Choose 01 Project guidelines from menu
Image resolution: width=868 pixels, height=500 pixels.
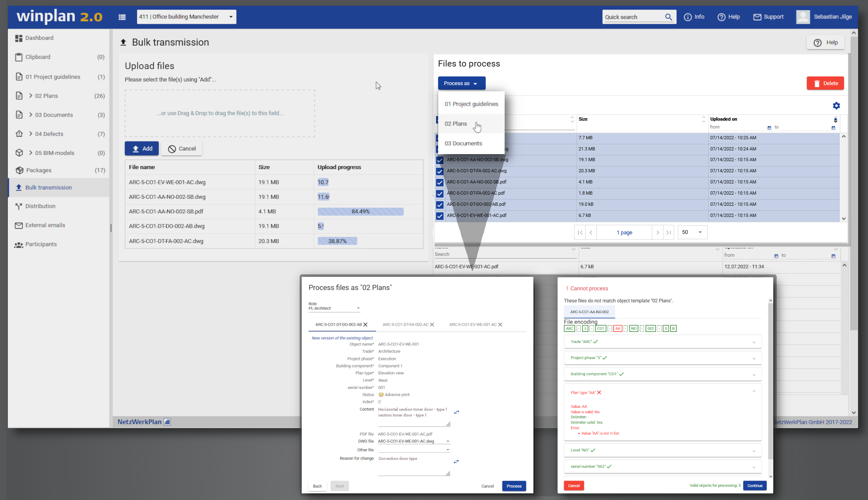471,104
